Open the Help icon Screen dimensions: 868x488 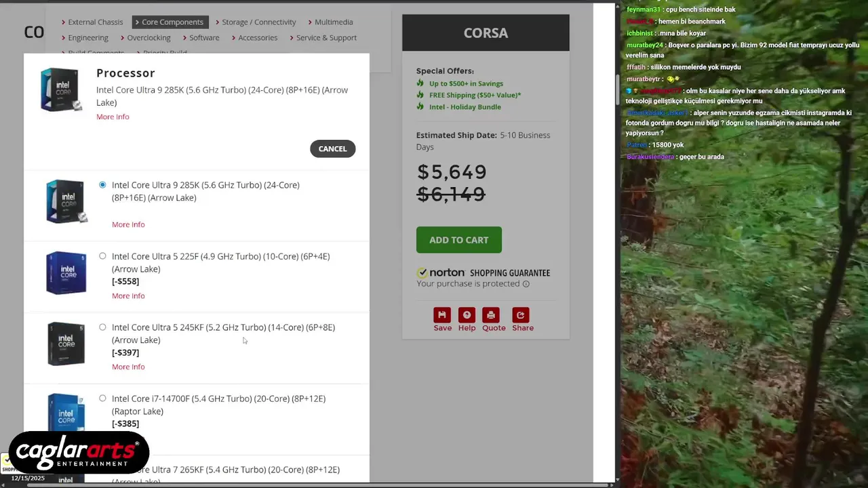pos(467,315)
